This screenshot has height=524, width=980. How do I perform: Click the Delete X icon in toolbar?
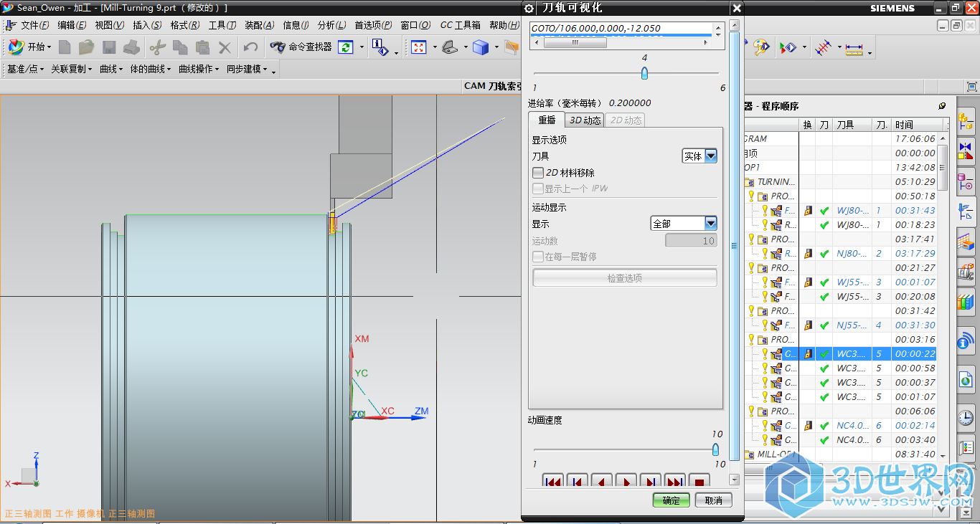point(225,47)
